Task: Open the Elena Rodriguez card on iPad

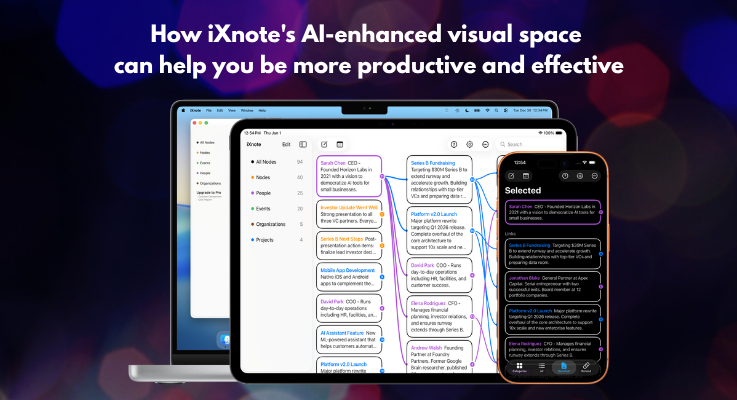Action: click(x=439, y=316)
